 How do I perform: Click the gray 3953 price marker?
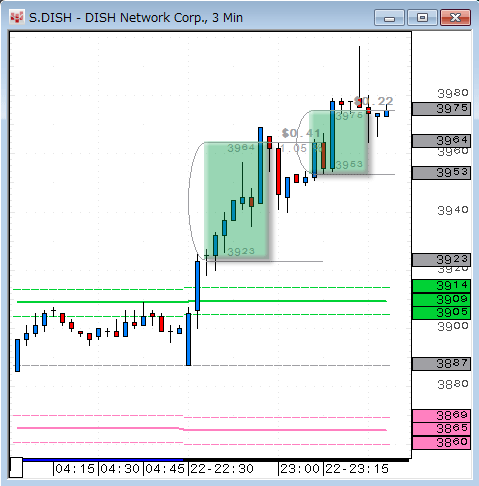point(441,173)
